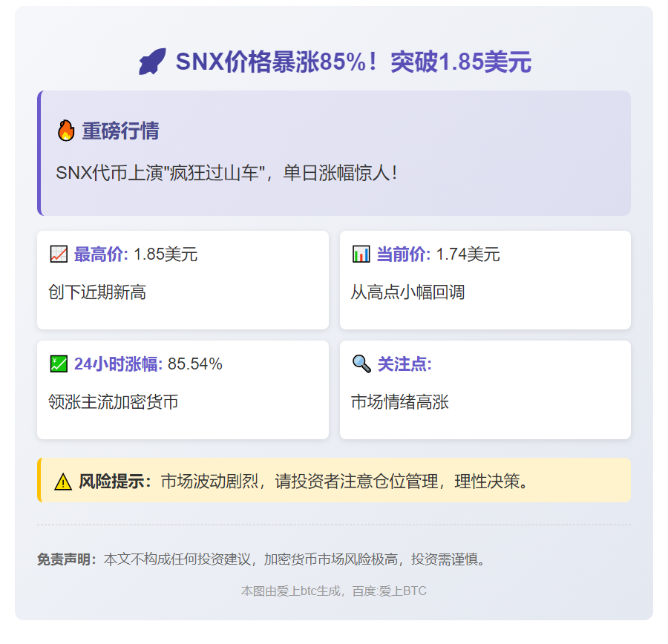Click the 领涨主流加密货币 text
This screenshot has width=668, height=644.
point(113,402)
